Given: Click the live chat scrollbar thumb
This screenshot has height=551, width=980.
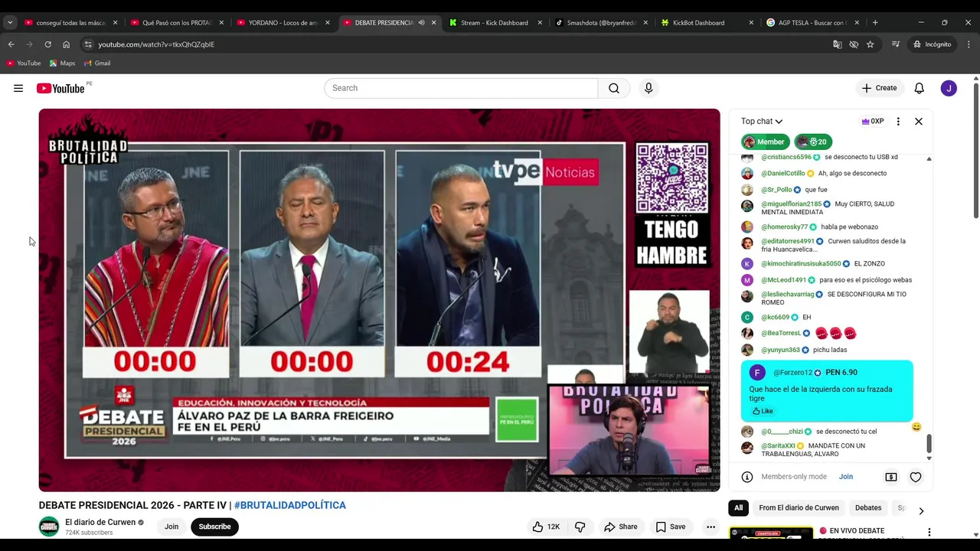Looking at the screenshot, I should [x=929, y=443].
